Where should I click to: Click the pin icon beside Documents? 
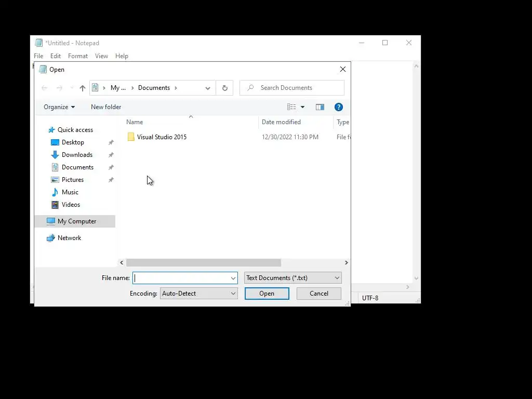coord(111,167)
